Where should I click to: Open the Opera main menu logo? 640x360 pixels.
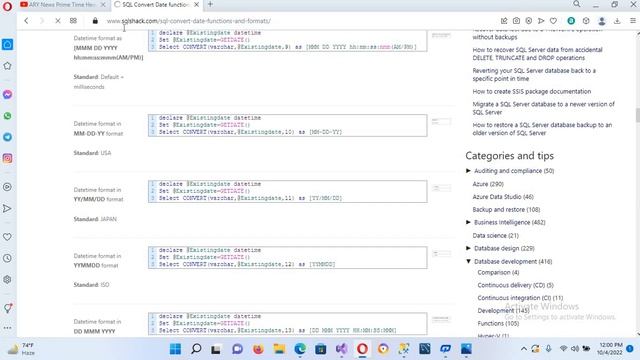[7, 7]
